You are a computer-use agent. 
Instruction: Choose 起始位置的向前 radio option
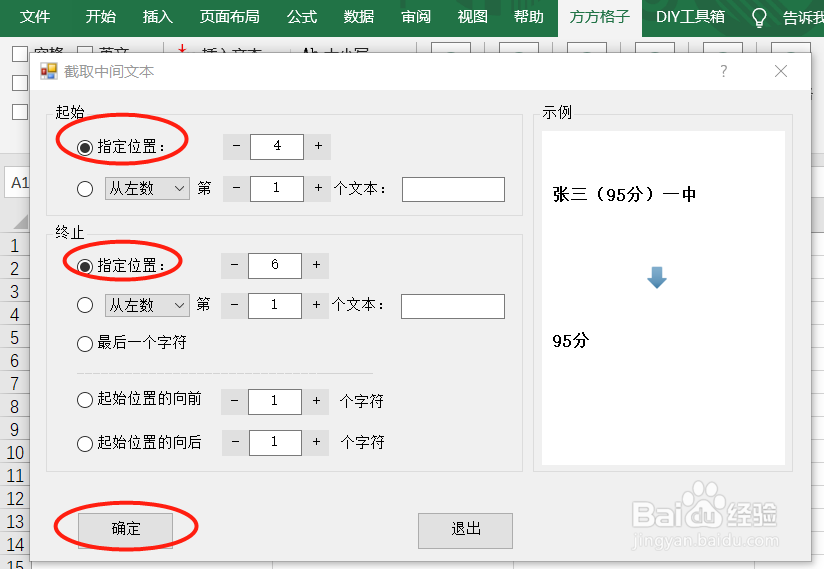pyautogui.click(x=85, y=400)
